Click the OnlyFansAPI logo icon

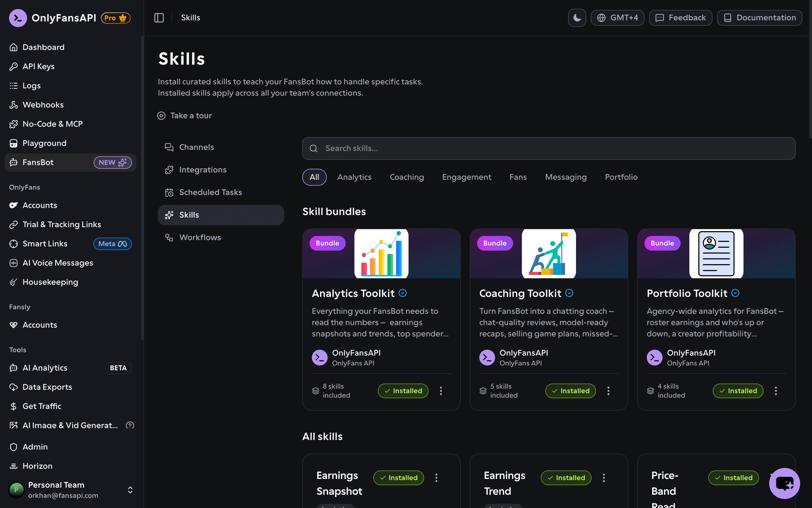pyautogui.click(x=18, y=18)
